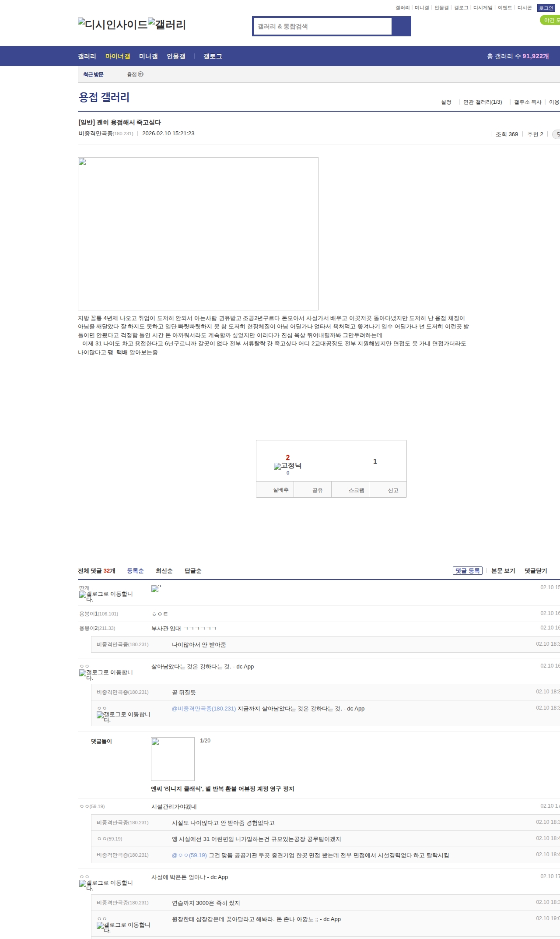Sort comments by 답글순
Screen dimensions: 560x939
point(193,571)
